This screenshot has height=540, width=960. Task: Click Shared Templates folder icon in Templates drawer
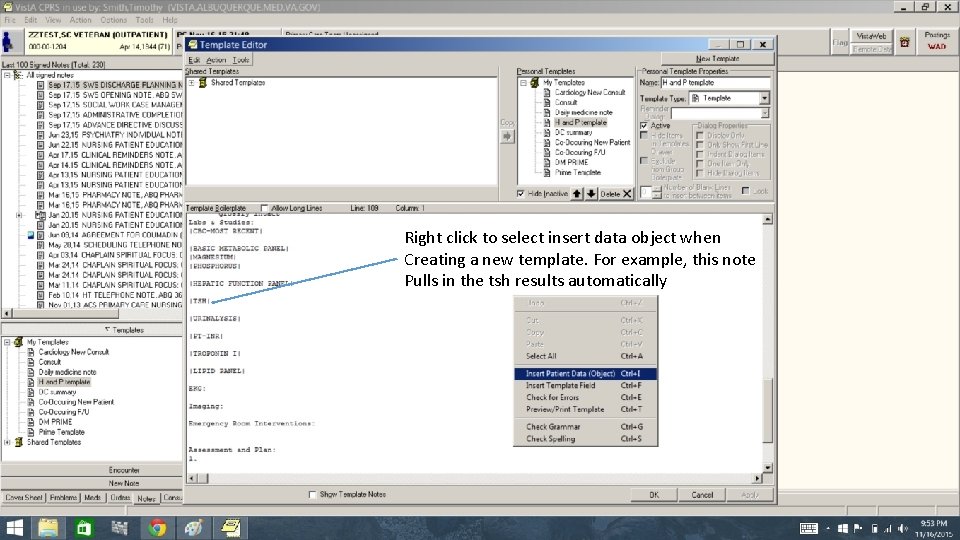coord(18,442)
